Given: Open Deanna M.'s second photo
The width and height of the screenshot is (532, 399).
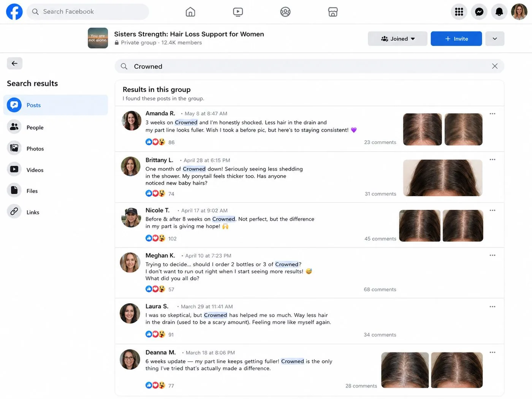Looking at the screenshot, I should pyautogui.click(x=457, y=370).
